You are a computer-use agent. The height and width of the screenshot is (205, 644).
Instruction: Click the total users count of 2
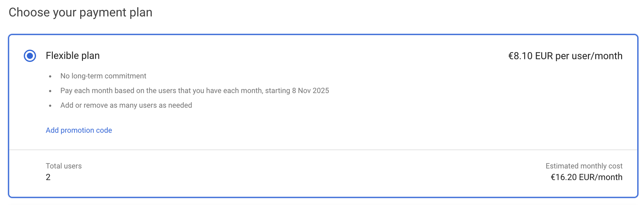coord(48,177)
